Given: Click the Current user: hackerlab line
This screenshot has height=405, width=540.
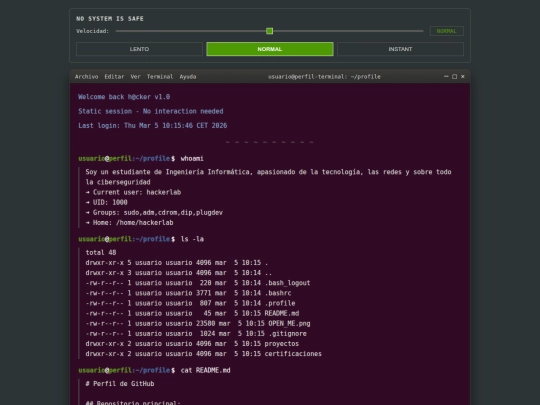Looking at the screenshot, I should pos(133,192).
